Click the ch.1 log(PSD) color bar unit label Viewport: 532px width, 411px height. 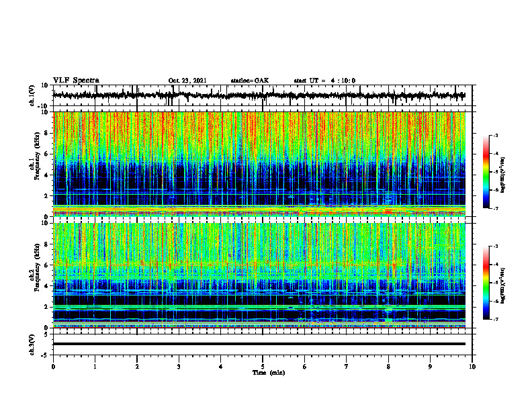(503, 175)
